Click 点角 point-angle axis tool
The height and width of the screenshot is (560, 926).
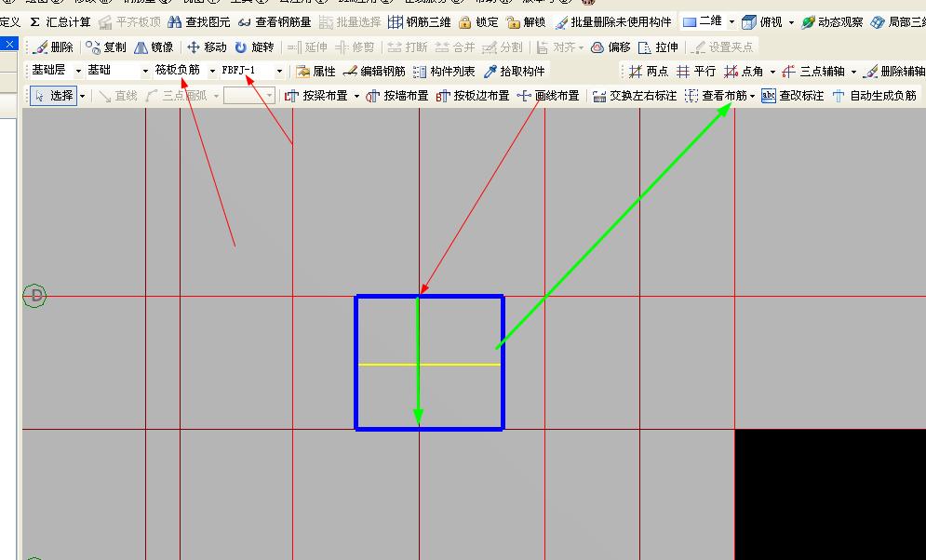pyautogui.click(x=744, y=72)
